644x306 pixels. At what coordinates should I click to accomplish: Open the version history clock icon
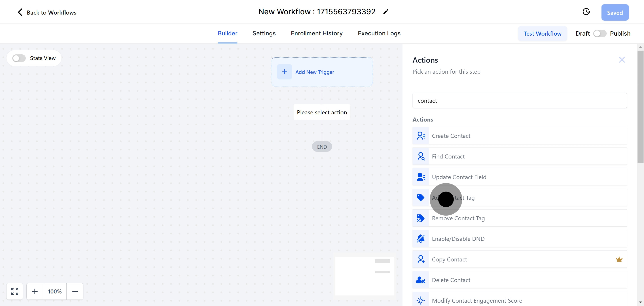[x=586, y=12]
